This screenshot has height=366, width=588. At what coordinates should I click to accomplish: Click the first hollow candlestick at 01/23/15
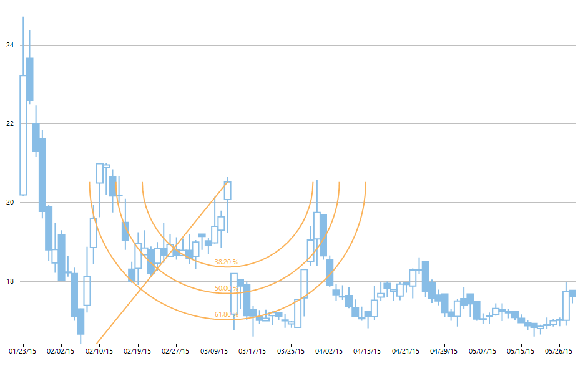click(23, 135)
